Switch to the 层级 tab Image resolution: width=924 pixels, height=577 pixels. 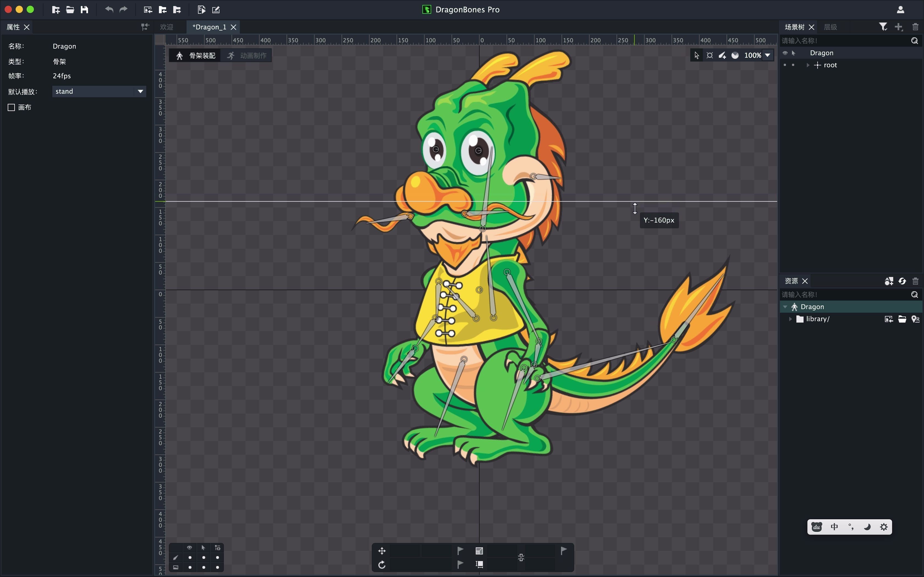pos(830,27)
